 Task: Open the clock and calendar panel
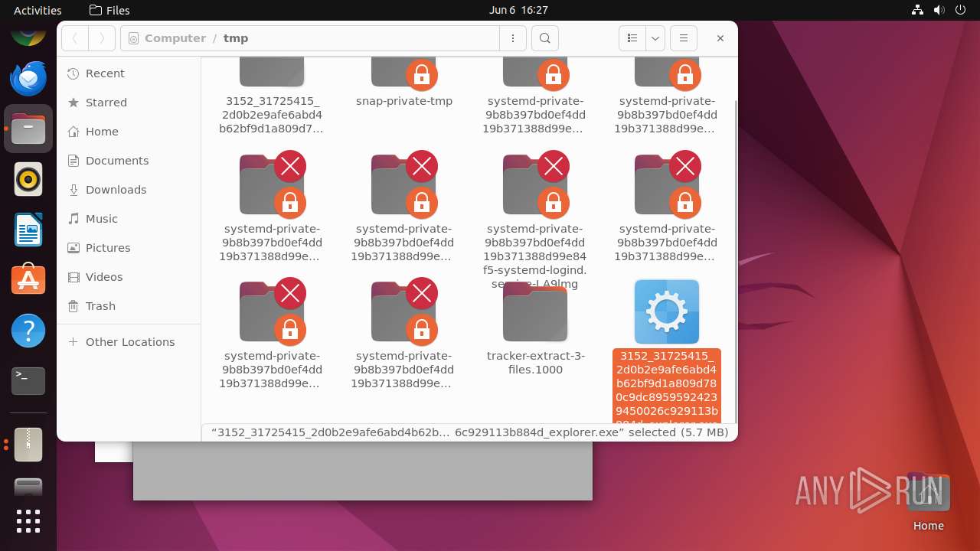tap(518, 10)
